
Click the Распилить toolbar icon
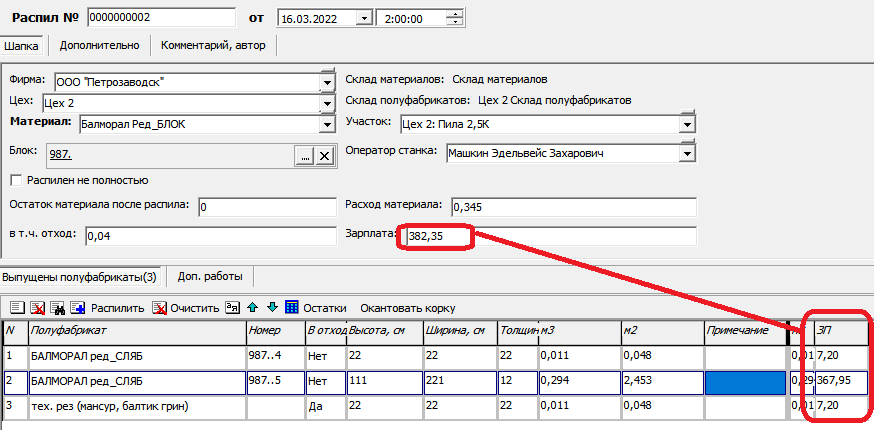pyautogui.click(x=78, y=308)
